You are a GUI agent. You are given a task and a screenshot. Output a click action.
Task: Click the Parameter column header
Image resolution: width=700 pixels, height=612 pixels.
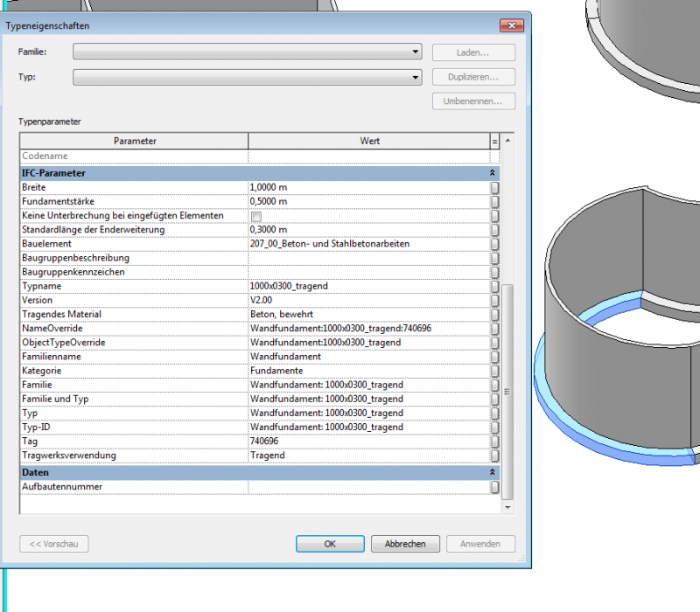click(135, 141)
